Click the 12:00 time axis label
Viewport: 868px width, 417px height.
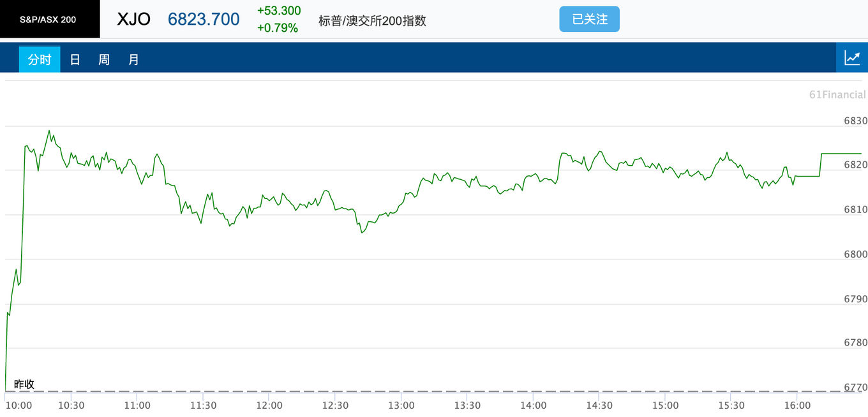click(269, 406)
